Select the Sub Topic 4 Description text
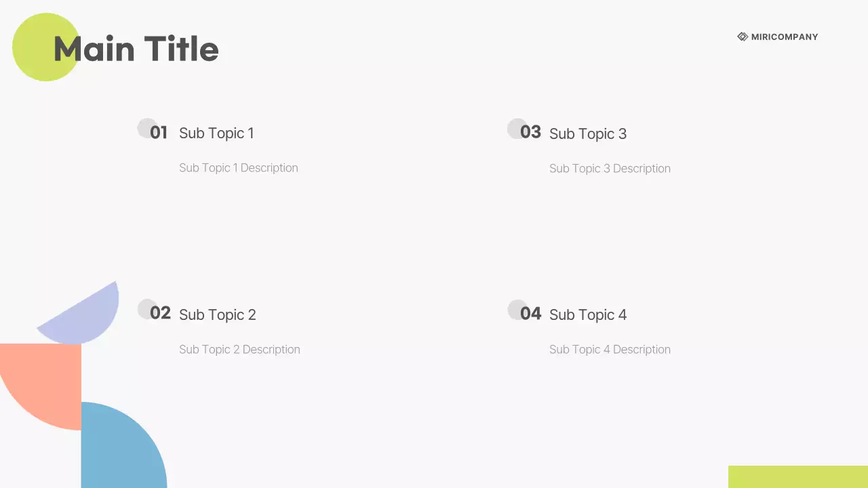This screenshot has height=488, width=868. 610,350
